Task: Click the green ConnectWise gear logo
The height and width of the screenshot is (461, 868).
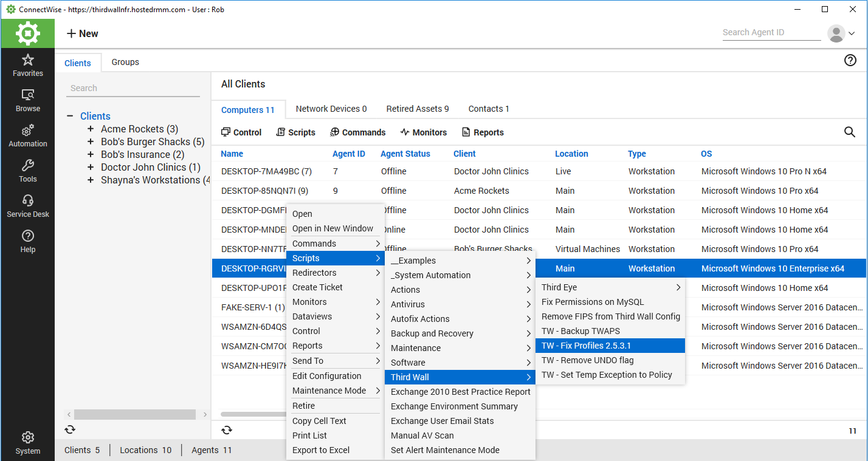Action: pyautogui.click(x=27, y=33)
